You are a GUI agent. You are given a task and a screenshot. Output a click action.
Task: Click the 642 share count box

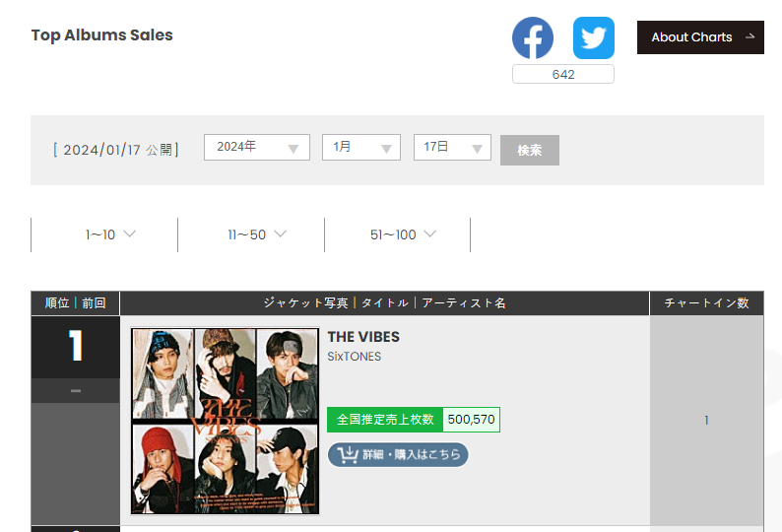(563, 74)
